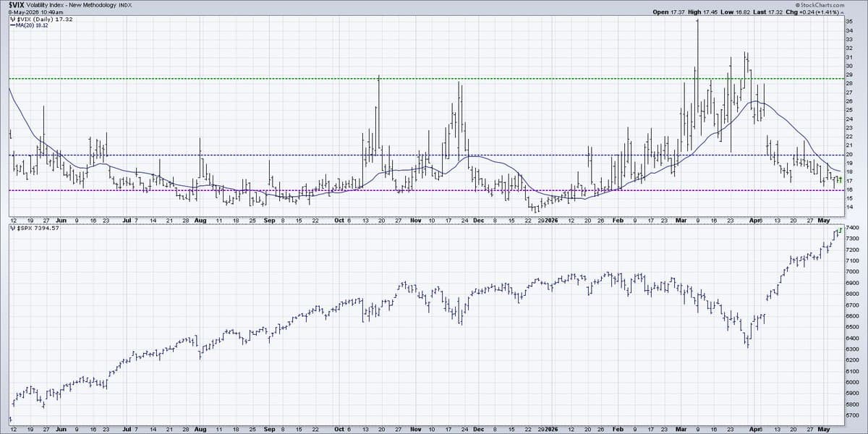Click the 7400 label on the SPX y-axis
The width and height of the screenshot is (868, 434).
click(852, 228)
